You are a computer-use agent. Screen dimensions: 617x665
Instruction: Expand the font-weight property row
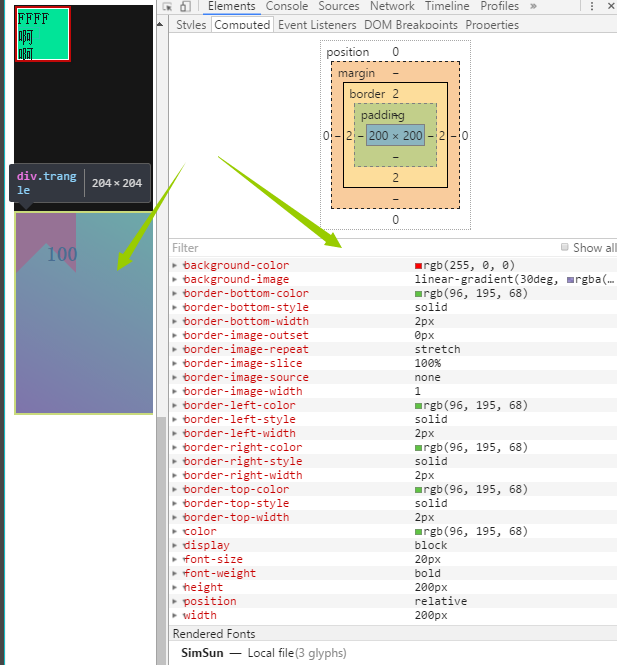[x=175, y=573]
